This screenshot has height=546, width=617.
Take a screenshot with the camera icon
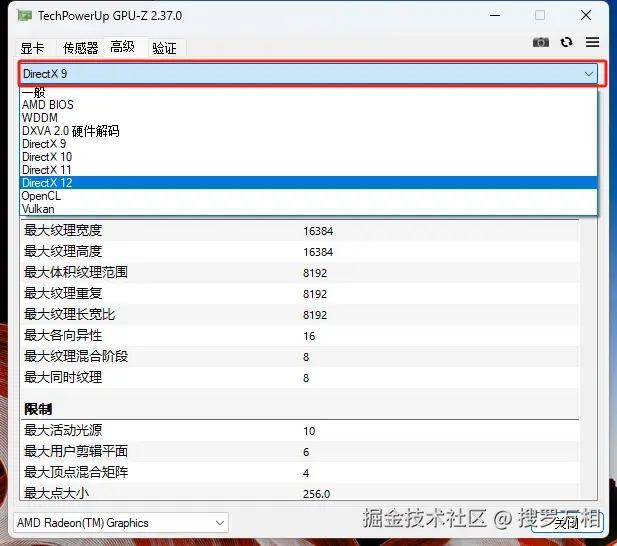pos(541,42)
